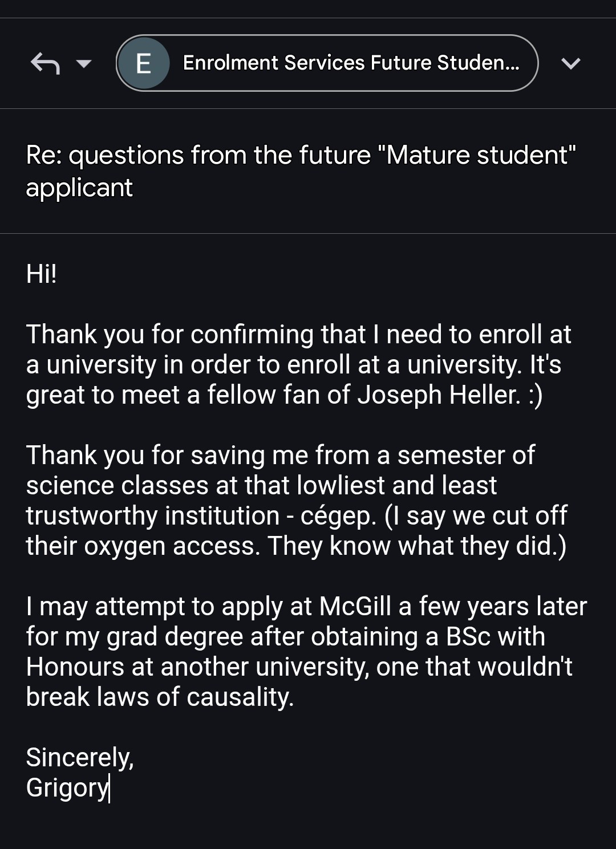The width and height of the screenshot is (616, 849).
Task: Click the word "Honours" in the body
Action: (75, 667)
